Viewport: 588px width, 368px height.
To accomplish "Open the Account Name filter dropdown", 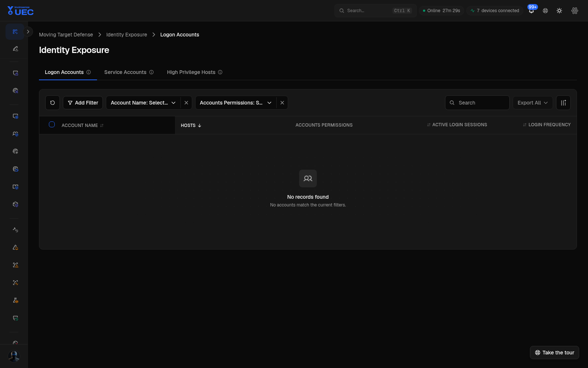I will click(143, 103).
